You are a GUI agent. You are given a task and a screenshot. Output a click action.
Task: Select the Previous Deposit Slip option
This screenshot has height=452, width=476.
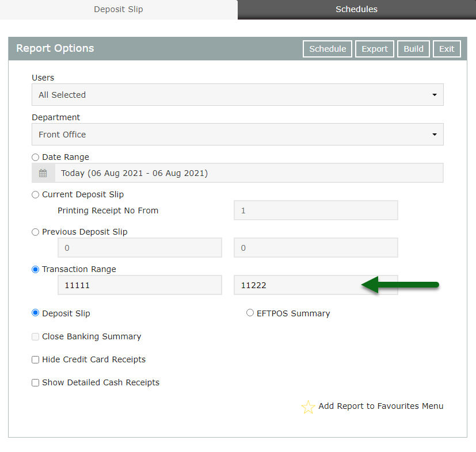(x=36, y=232)
